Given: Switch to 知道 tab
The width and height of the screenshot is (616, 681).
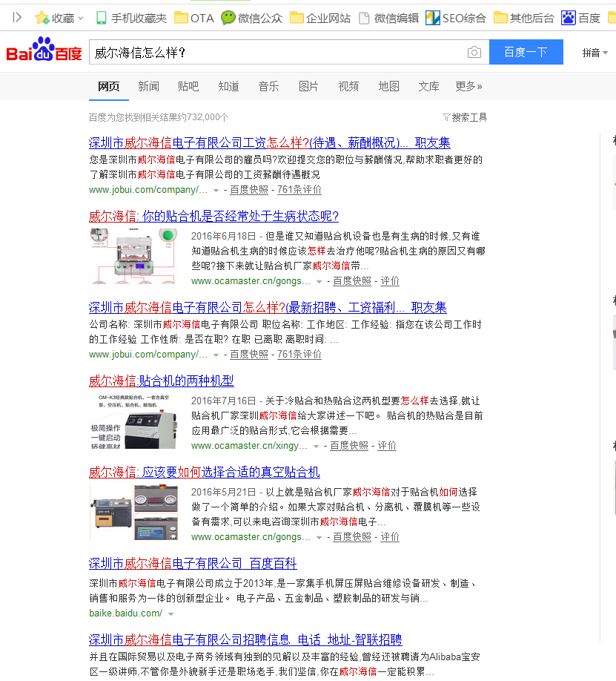Looking at the screenshot, I should (x=229, y=87).
